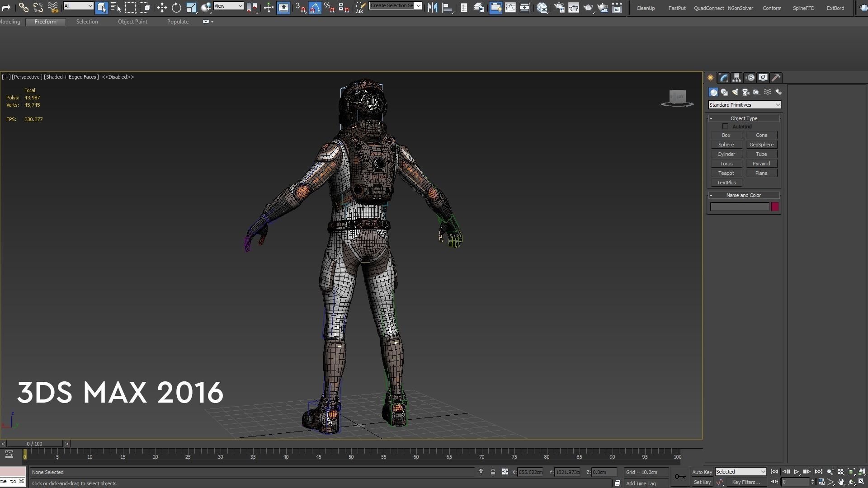
Task: Switch to the Selection ribbon tab
Action: click(87, 22)
